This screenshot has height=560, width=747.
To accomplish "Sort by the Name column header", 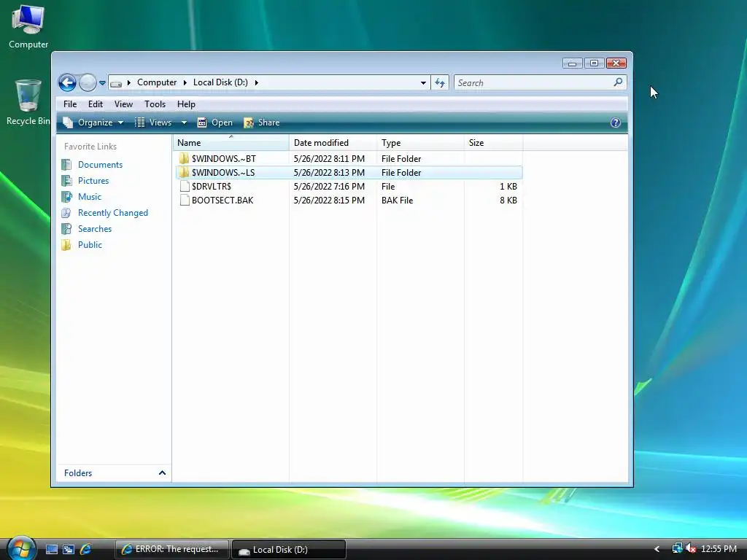I will pos(231,143).
